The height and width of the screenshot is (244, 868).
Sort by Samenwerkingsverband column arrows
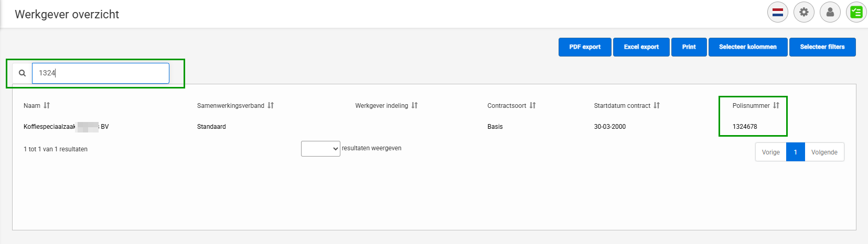click(x=271, y=105)
